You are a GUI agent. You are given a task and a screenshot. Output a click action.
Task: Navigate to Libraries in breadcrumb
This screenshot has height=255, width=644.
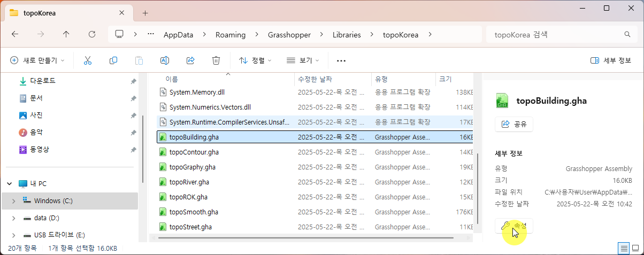click(347, 34)
